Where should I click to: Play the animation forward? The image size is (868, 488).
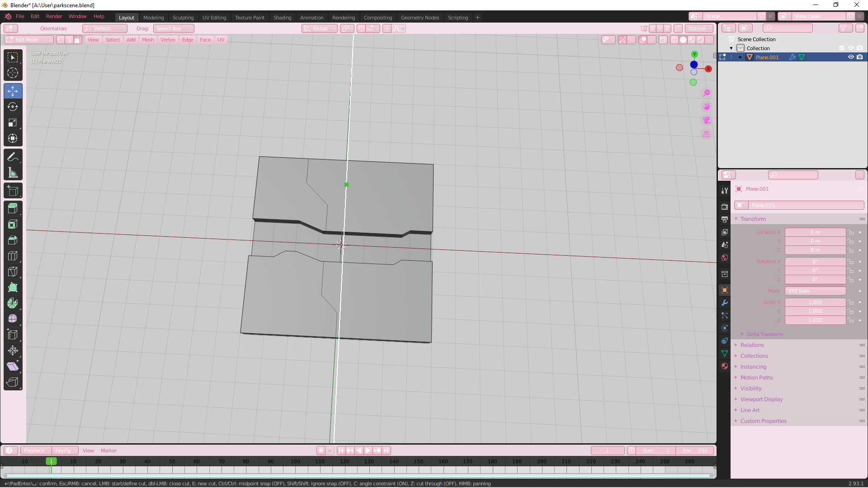[x=368, y=450]
